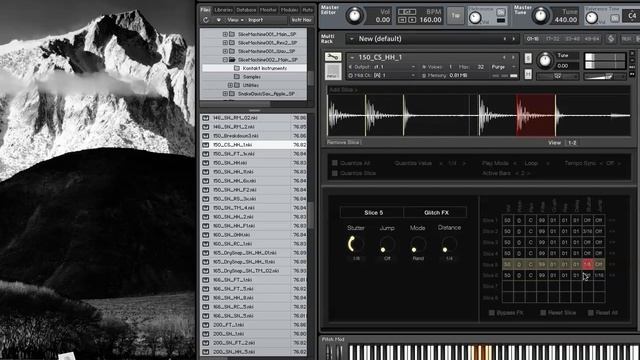Switch to the Modules browser tab
This screenshot has width=640, height=360.
pyautogui.click(x=289, y=10)
